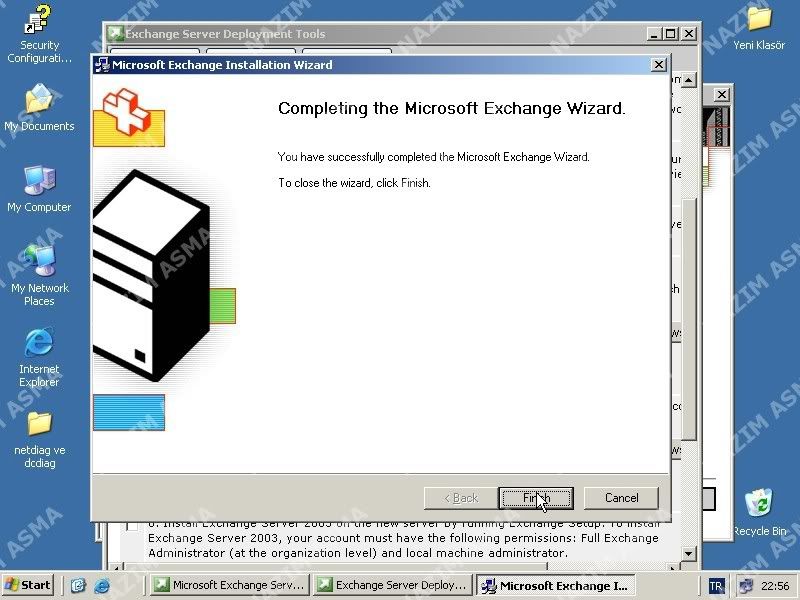Image resolution: width=800 pixels, height=600 pixels.
Task: Tick the step 6 checkbox in Deployment Tools
Action: [132, 526]
